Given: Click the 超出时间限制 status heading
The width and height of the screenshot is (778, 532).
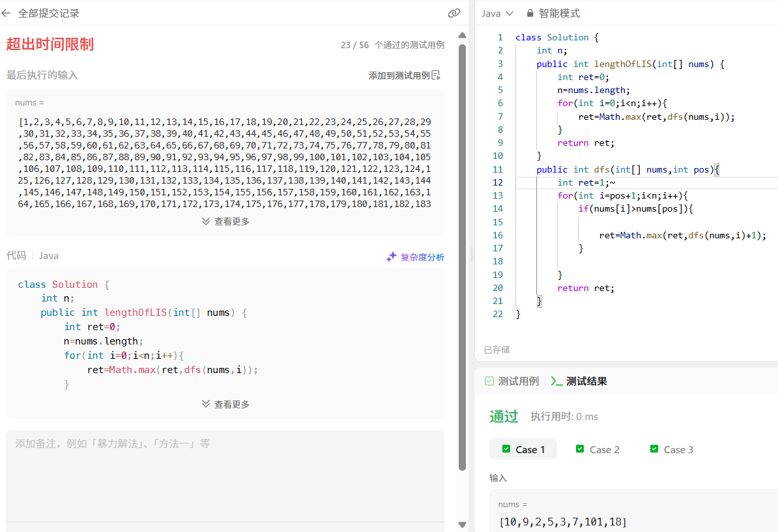Looking at the screenshot, I should (50, 44).
